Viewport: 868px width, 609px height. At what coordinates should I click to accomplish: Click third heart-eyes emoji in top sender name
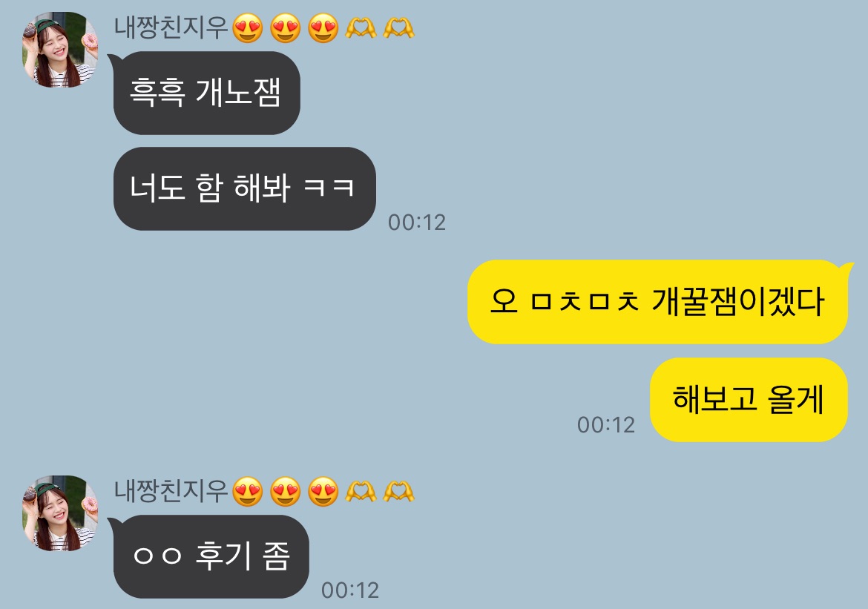click(x=323, y=27)
